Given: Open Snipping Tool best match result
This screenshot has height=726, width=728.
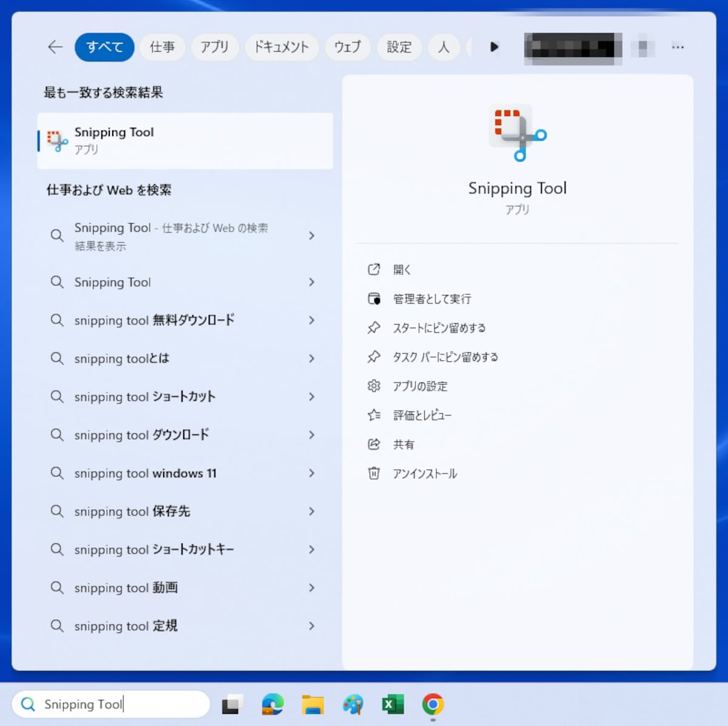Looking at the screenshot, I should tap(185, 141).
